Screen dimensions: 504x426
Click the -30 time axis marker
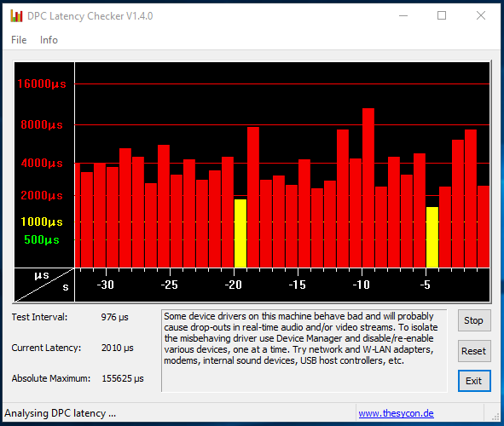pyautogui.click(x=106, y=285)
